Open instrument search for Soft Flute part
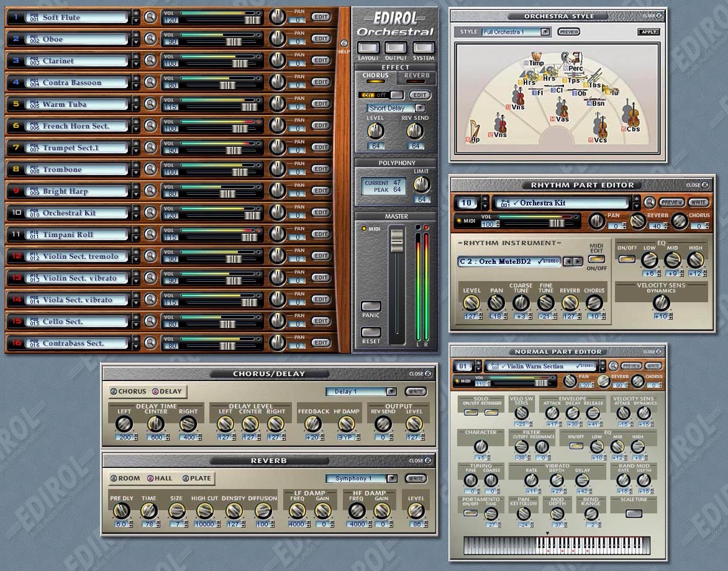This screenshot has height=571, width=728. point(150,17)
